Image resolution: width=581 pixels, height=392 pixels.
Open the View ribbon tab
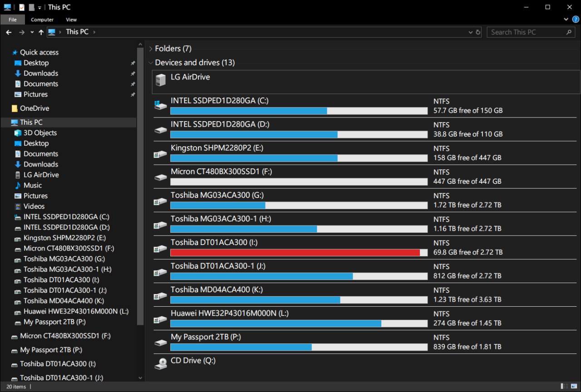71,20
